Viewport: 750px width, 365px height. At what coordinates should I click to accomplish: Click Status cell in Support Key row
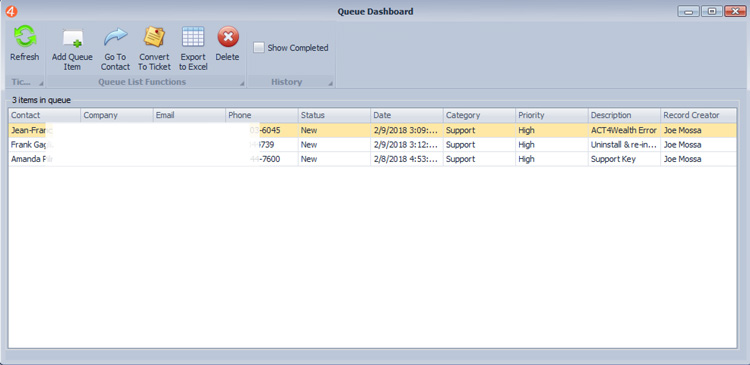(x=334, y=159)
